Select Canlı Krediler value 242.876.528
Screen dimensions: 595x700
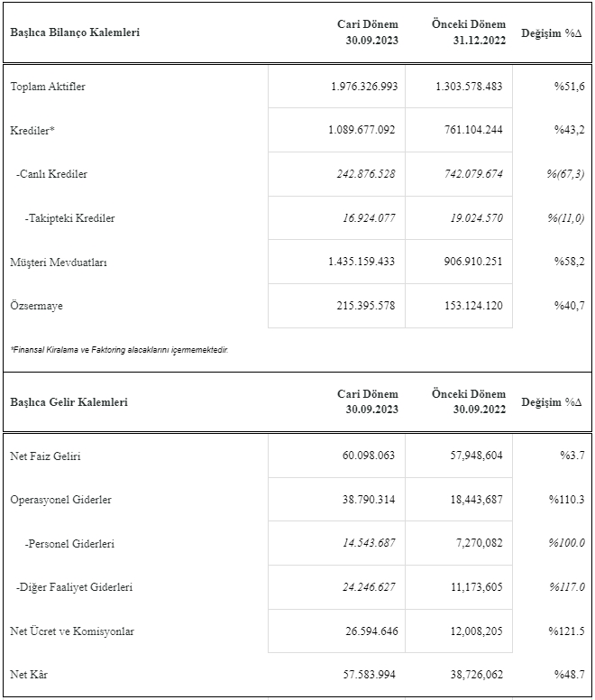(366, 174)
